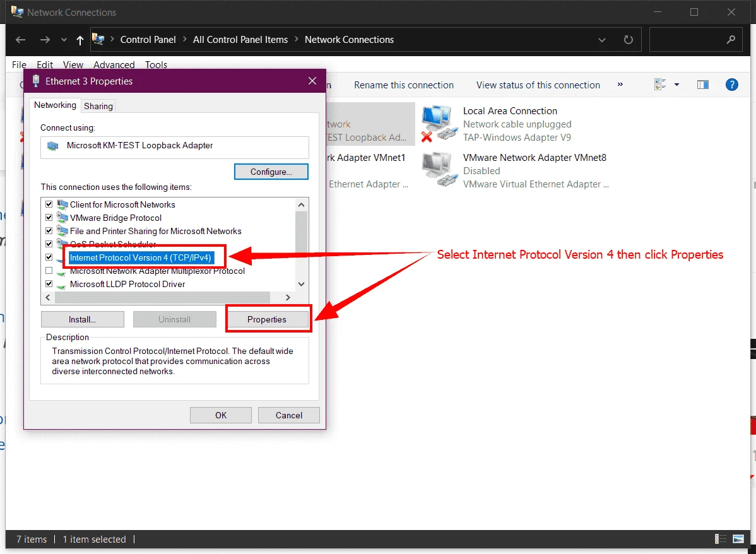
Task: Click the change view icon
Action: pyautogui.click(x=660, y=85)
